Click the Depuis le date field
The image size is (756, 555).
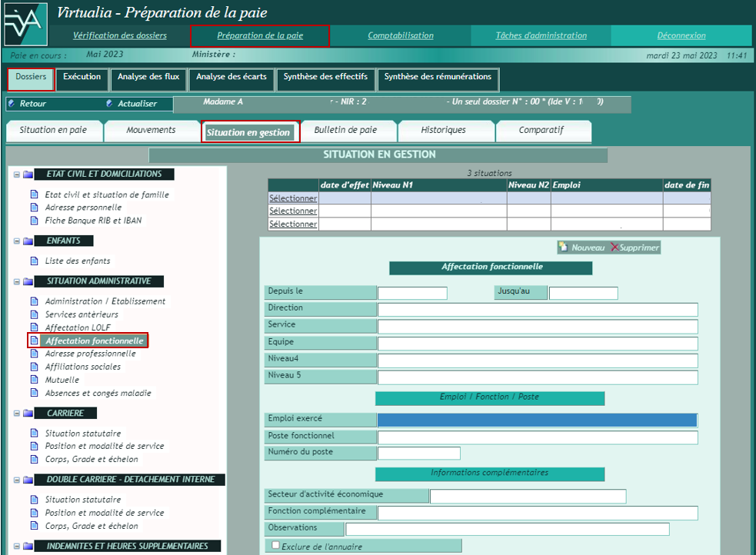pos(412,293)
